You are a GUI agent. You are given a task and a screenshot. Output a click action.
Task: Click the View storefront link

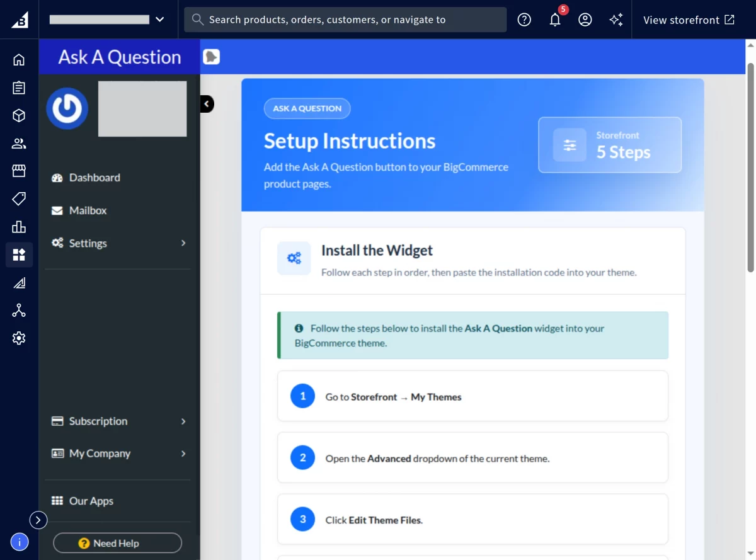689,20
